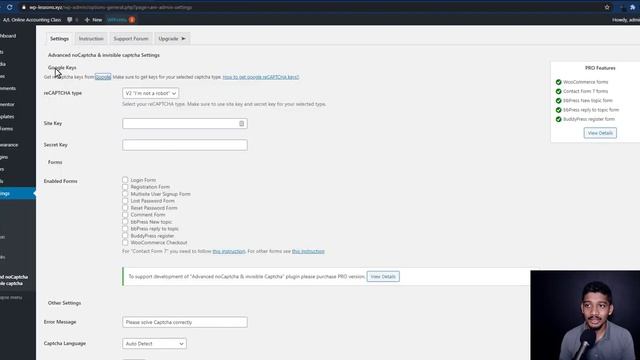
Task: Switch to the Instruction tab
Action: point(91,38)
